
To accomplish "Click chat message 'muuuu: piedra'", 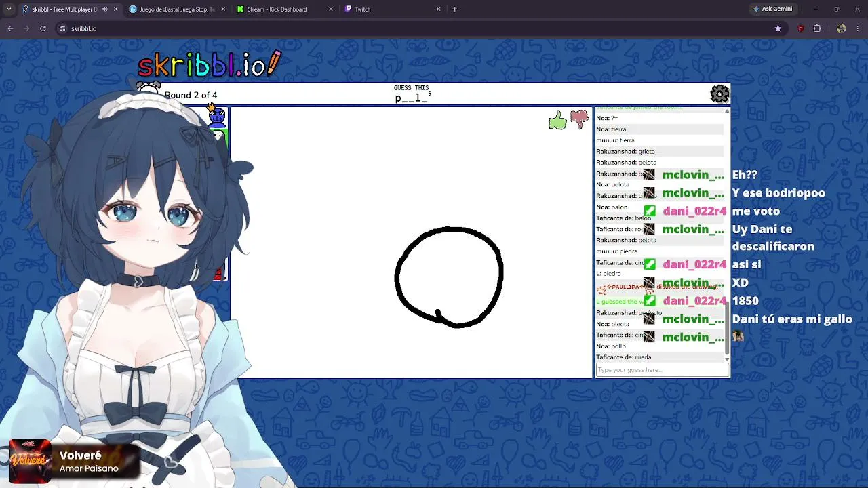I will [616, 251].
